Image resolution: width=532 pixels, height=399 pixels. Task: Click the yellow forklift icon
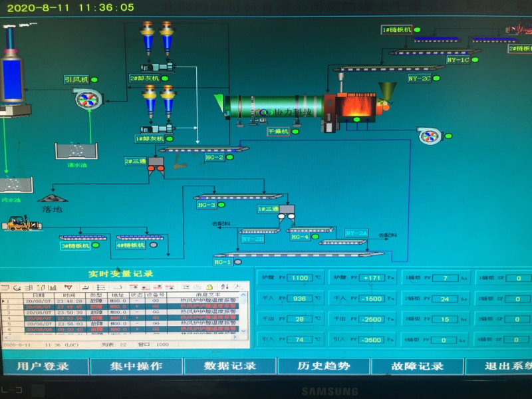(x=22, y=223)
